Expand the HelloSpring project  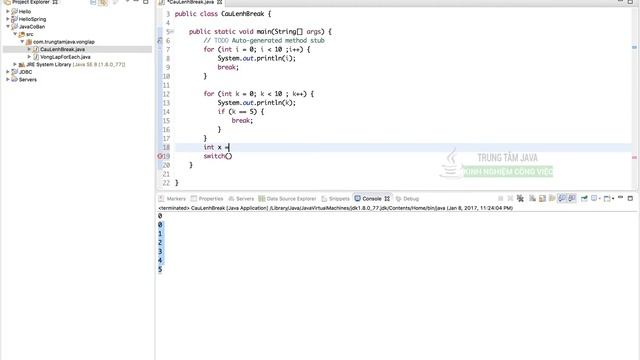(x=8, y=19)
